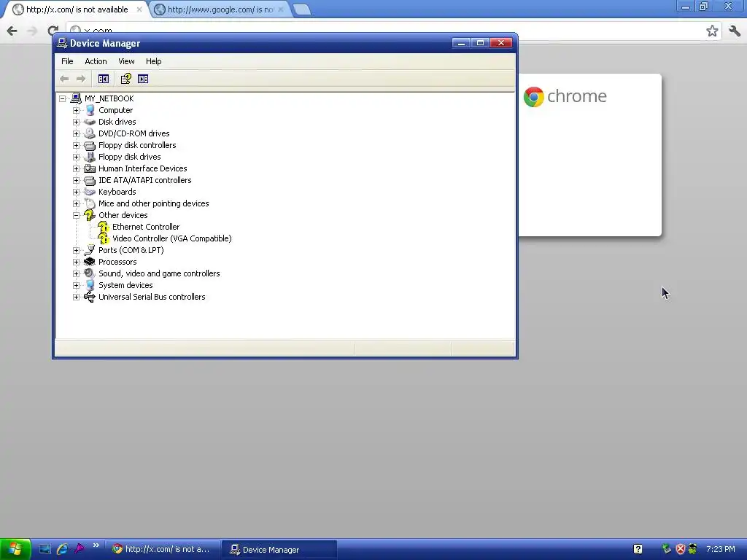Click the rightmost Device Manager toolbar icon

143,79
